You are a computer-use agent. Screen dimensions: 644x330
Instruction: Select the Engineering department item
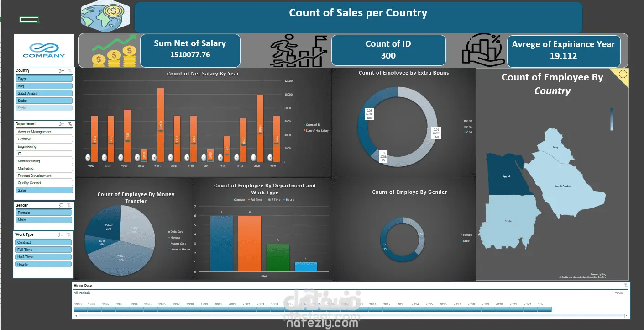(44, 146)
